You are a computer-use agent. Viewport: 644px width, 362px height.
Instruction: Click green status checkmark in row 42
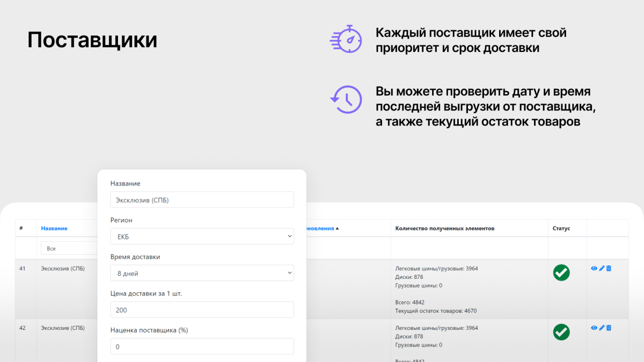561,332
